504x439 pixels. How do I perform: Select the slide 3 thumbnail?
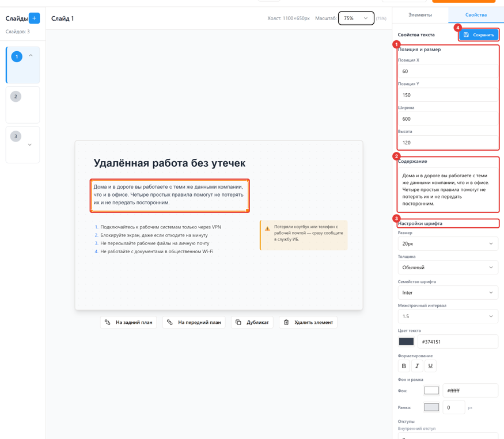point(23,145)
